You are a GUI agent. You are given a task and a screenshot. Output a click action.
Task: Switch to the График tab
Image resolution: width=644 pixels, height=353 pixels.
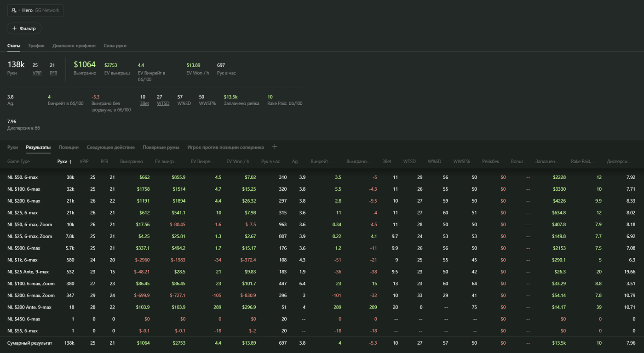[x=36, y=46]
